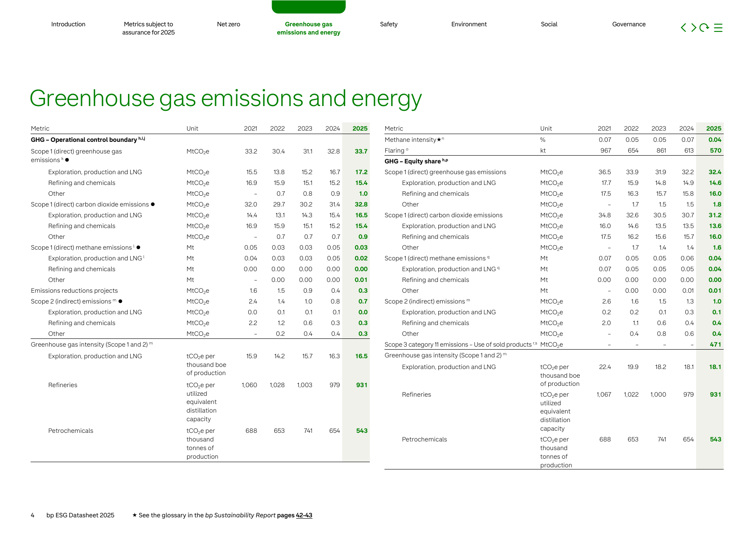Switch to the Net zero tab
756x535 pixels.
[x=228, y=24]
